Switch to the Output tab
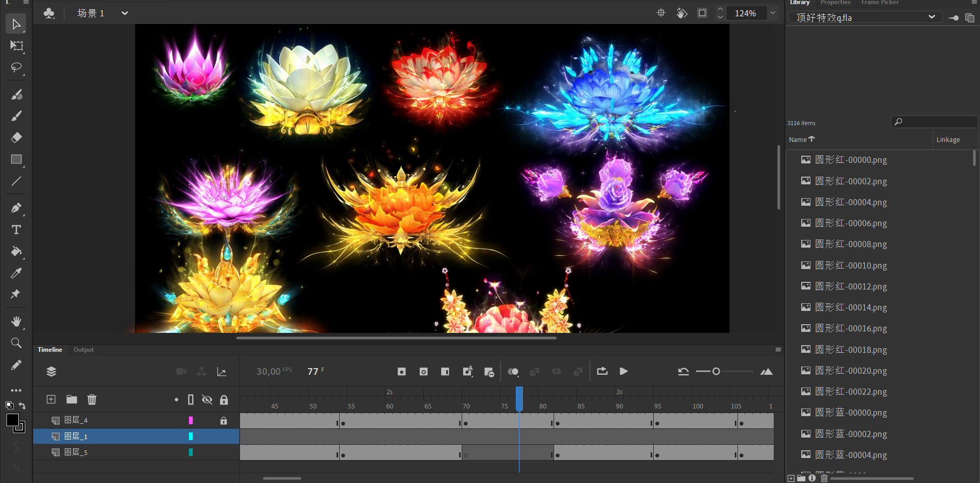The image size is (980, 483). [83, 350]
